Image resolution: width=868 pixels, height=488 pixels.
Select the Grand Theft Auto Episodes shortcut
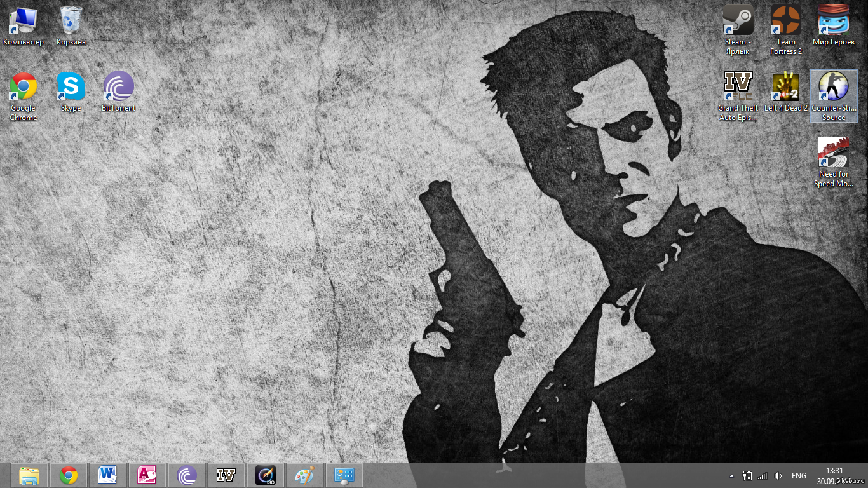[738, 97]
